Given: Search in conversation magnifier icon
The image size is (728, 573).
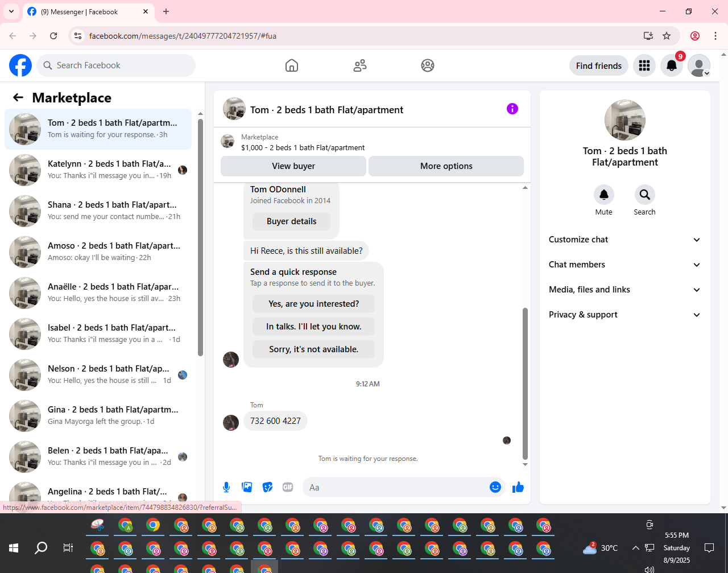Looking at the screenshot, I should pos(645,195).
